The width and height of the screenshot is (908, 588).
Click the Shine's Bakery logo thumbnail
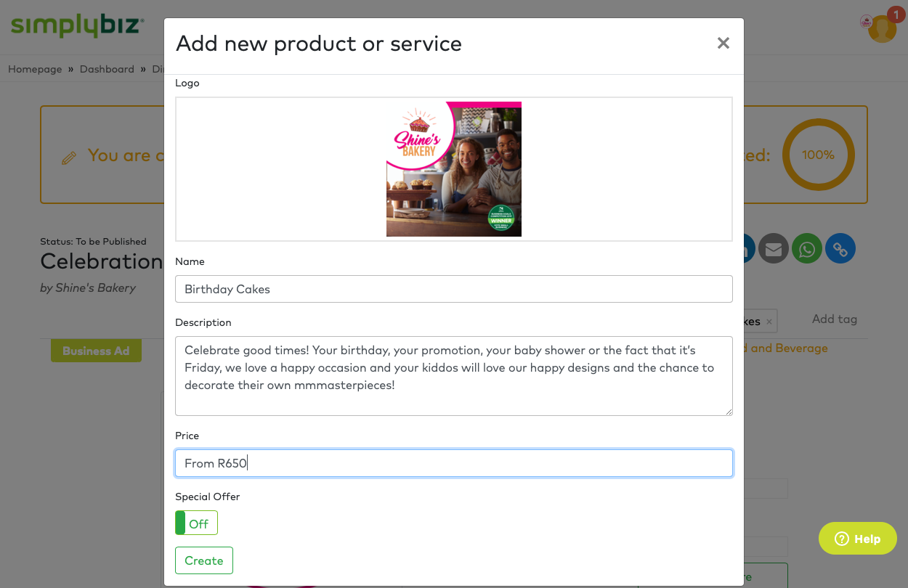454,169
